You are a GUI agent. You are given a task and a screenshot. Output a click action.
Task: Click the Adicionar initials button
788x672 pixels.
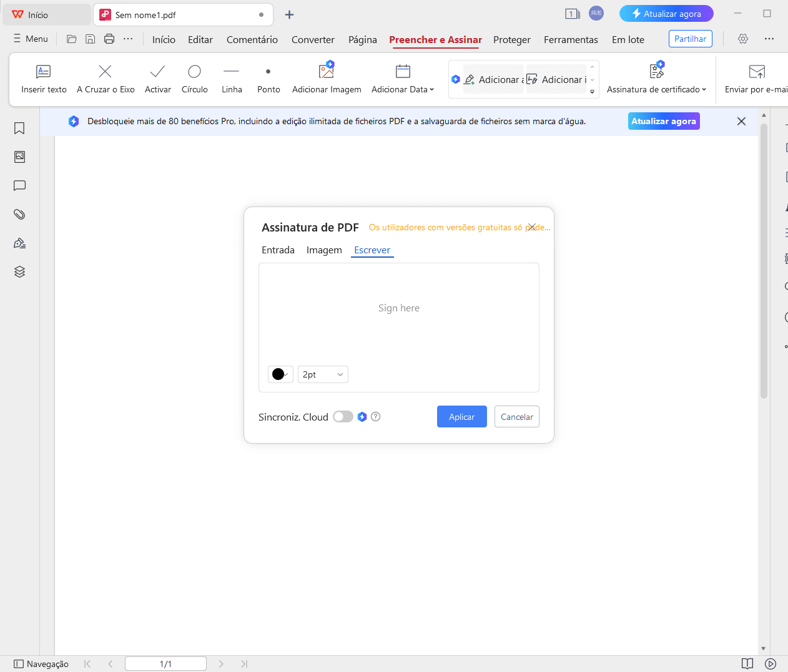[x=557, y=79]
